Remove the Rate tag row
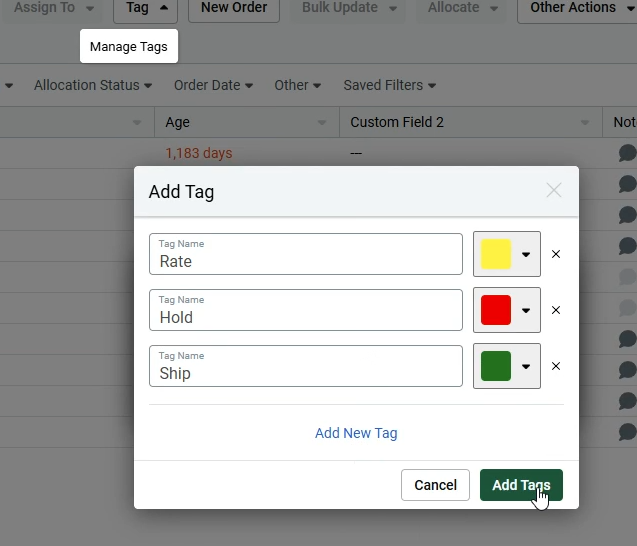Viewport: 637px width, 546px height. (x=556, y=254)
